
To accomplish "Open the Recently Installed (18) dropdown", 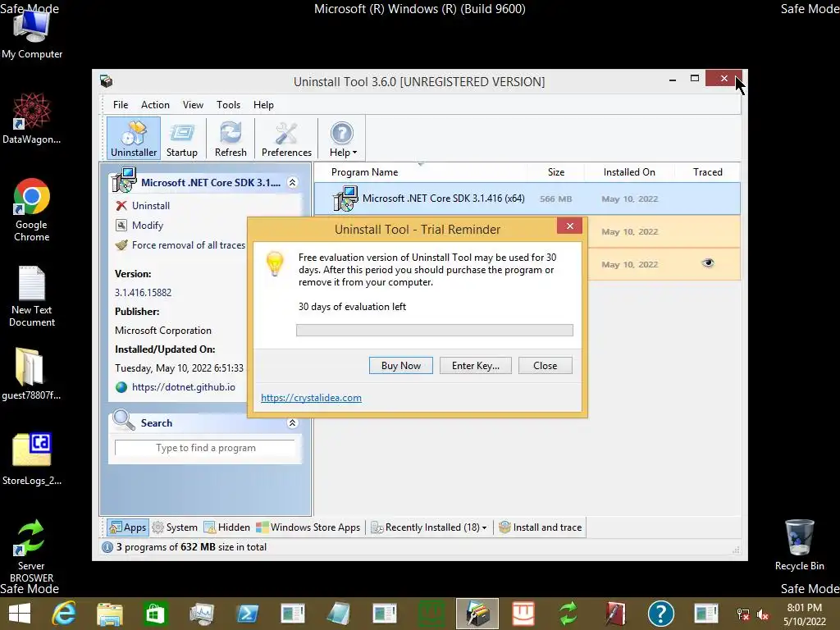I will [x=428, y=527].
